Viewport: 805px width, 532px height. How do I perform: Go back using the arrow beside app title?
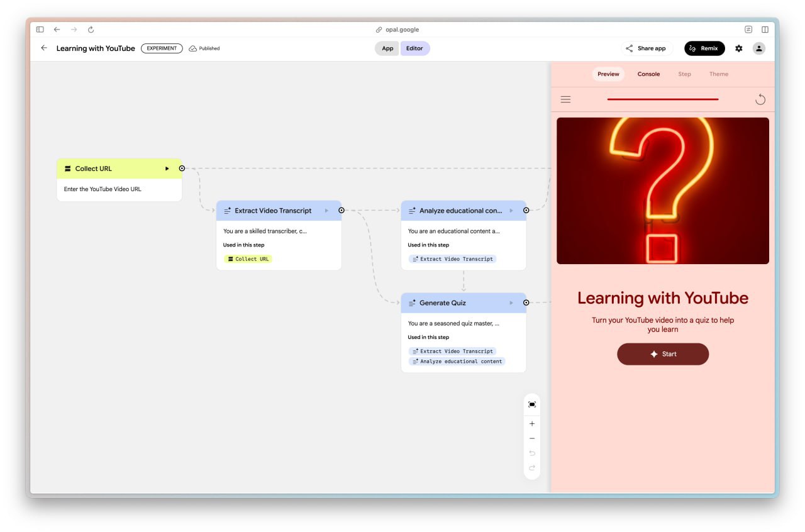[x=44, y=48]
